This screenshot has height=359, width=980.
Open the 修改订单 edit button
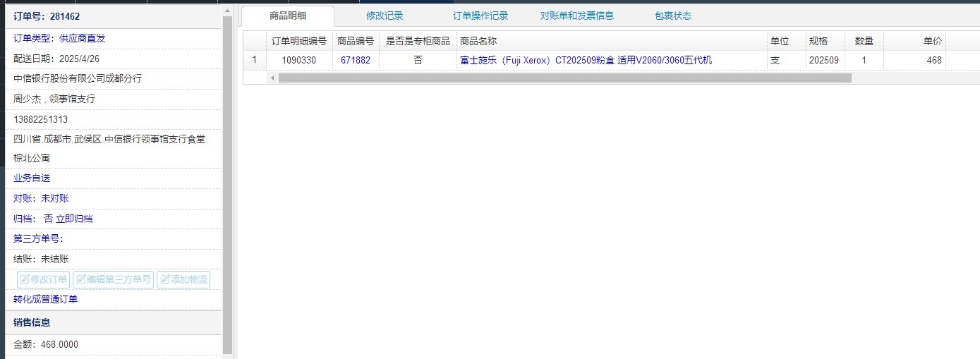[44, 279]
